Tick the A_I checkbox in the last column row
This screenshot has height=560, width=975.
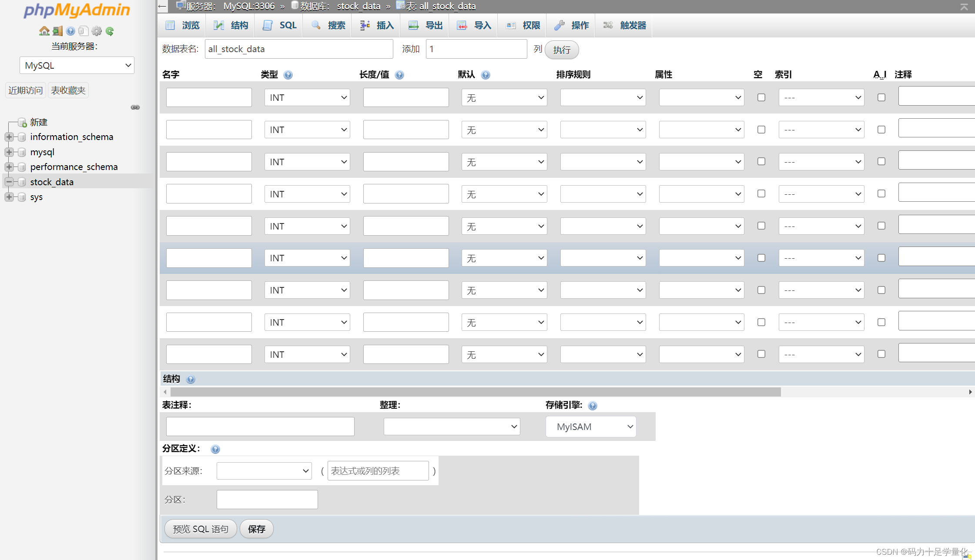pos(881,354)
